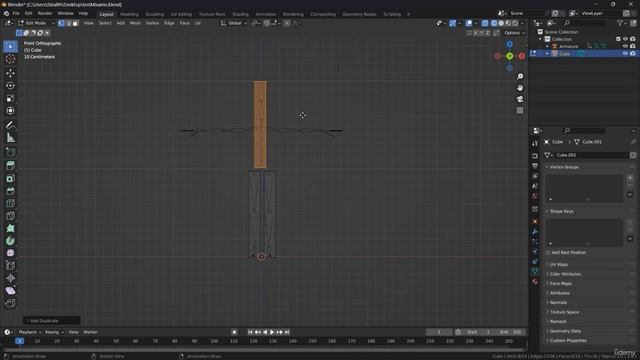Expand the Custom Properties panel
This screenshot has height=360, width=640.
(568, 340)
